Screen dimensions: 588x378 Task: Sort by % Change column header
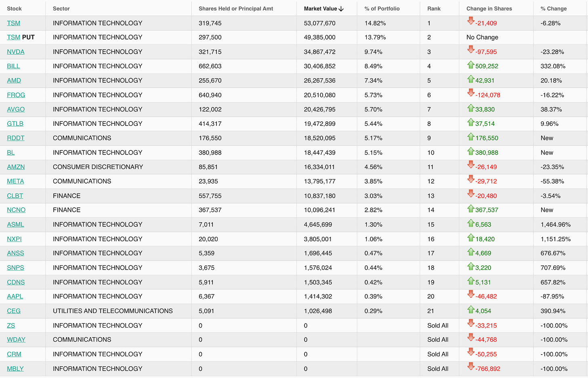(x=554, y=8)
